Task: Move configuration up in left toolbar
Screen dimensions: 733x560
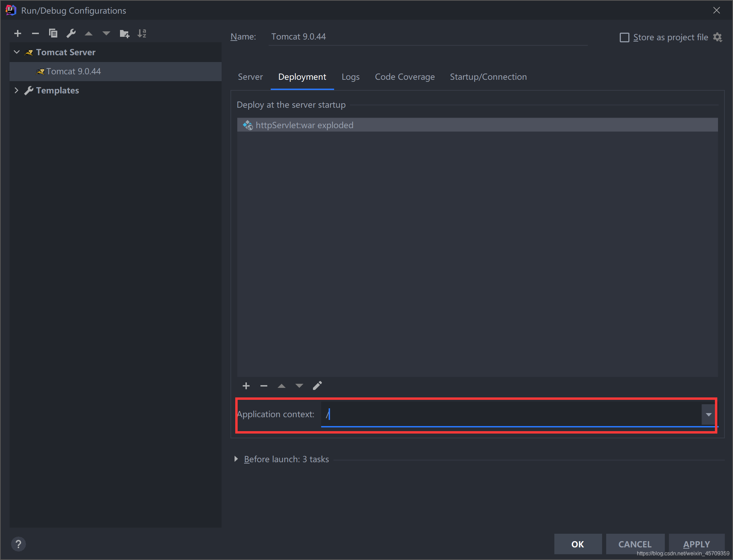Action: click(x=89, y=33)
